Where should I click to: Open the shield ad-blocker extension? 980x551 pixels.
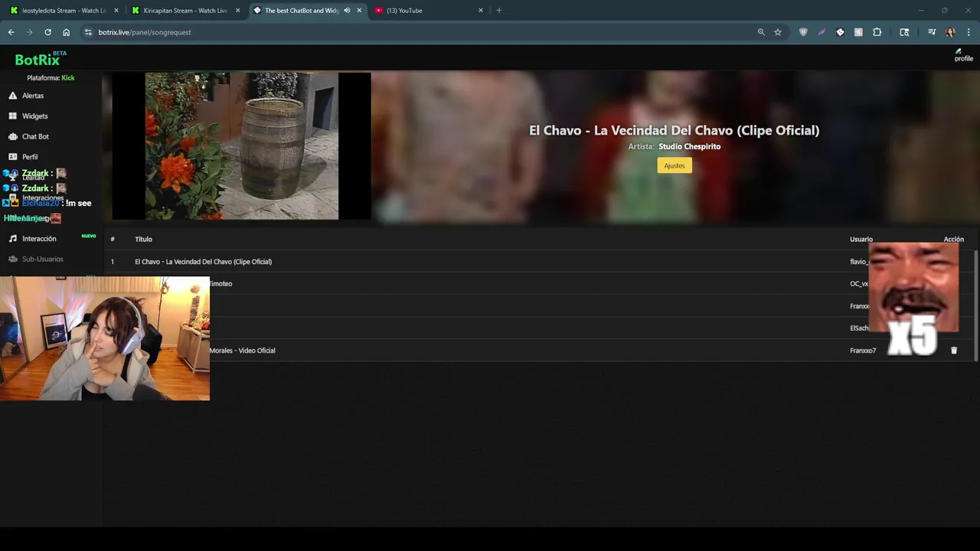click(803, 32)
